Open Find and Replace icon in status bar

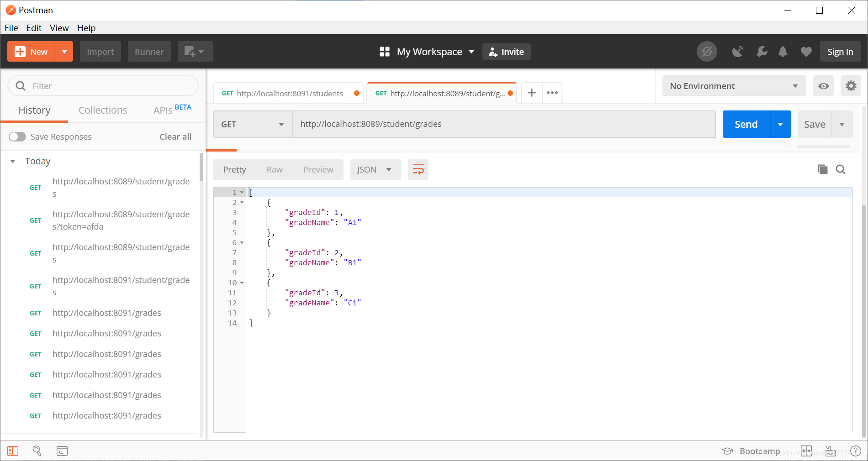37,451
